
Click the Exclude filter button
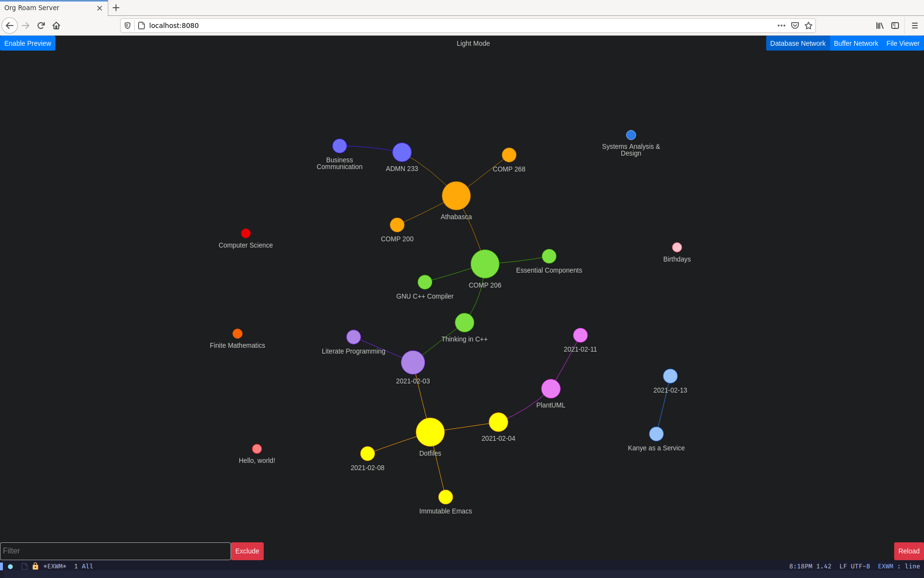pyautogui.click(x=247, y=551)
